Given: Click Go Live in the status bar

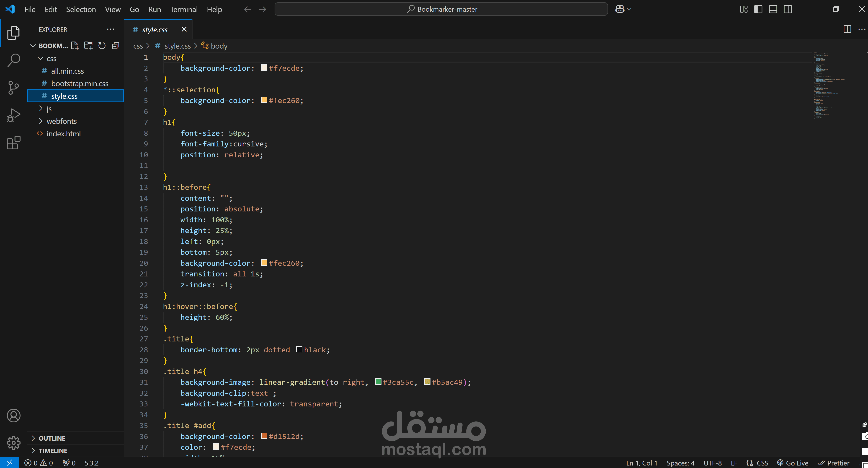Looking at the screenshot, I should coord(793,463).
